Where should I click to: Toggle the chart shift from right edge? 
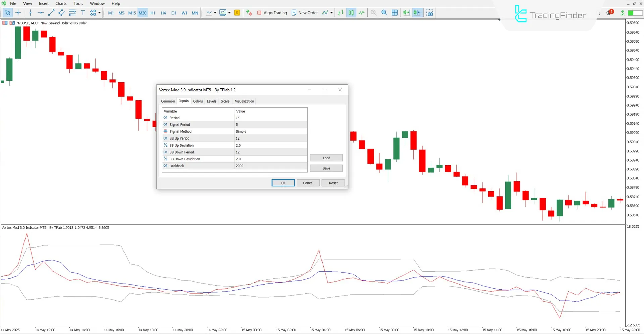[417, 13]
